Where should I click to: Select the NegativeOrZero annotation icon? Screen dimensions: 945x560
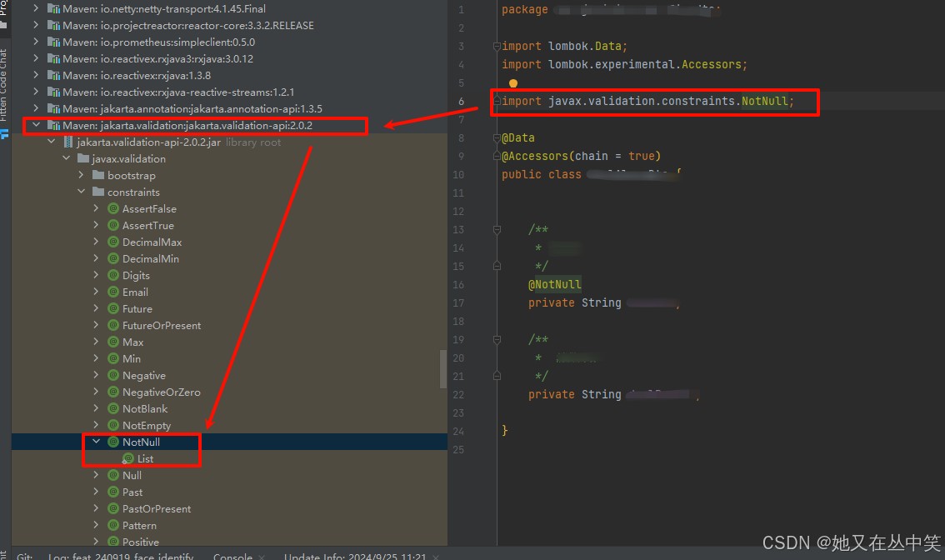(x=112, y=392)
